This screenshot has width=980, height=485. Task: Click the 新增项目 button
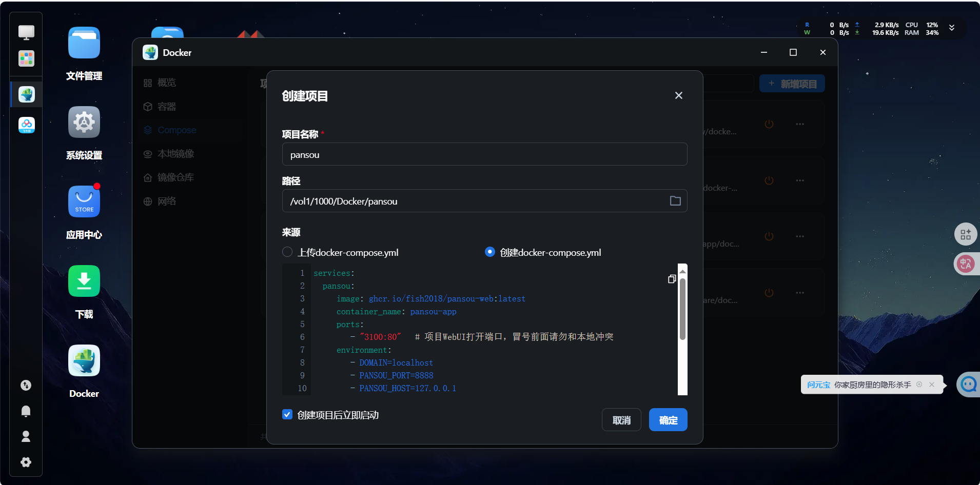pos(792,84)
